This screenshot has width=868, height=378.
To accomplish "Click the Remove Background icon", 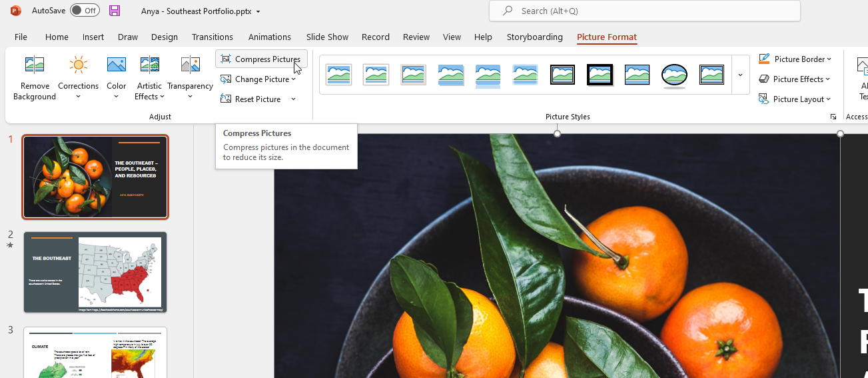I will (x=34, y=65).
